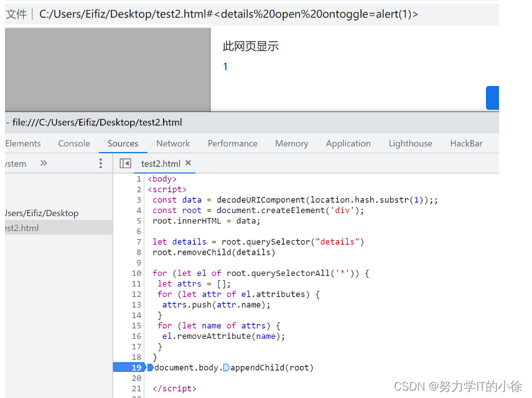Open the Application tab
The image size is (532, 398).
tap(348, 144)
